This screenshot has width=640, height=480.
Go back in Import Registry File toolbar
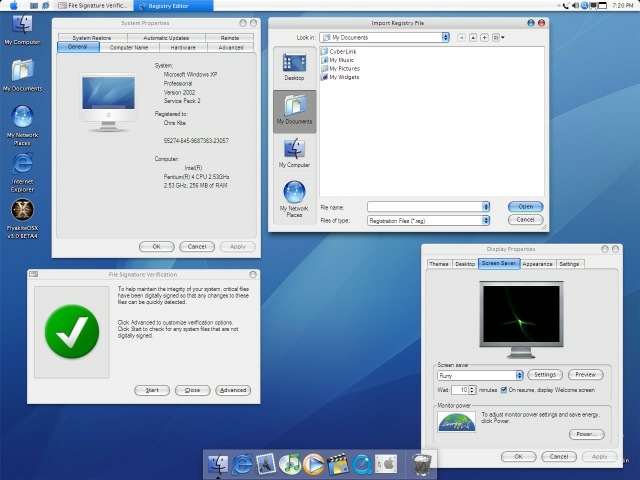point(461,38)
